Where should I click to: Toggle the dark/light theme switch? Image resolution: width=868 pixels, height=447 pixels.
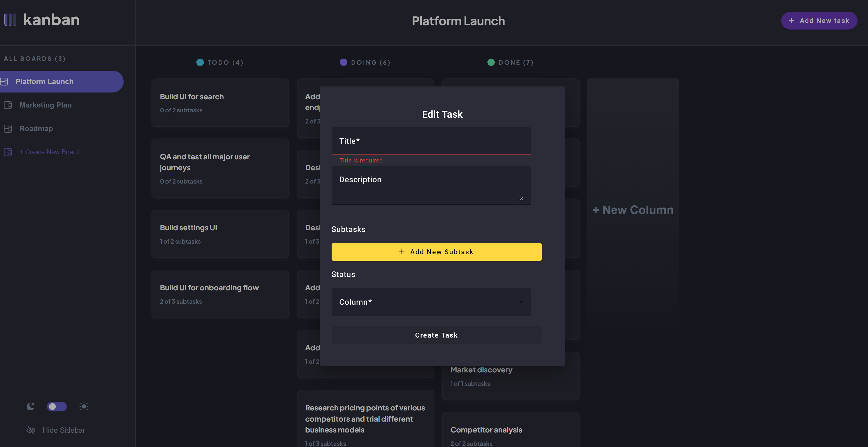57,406
